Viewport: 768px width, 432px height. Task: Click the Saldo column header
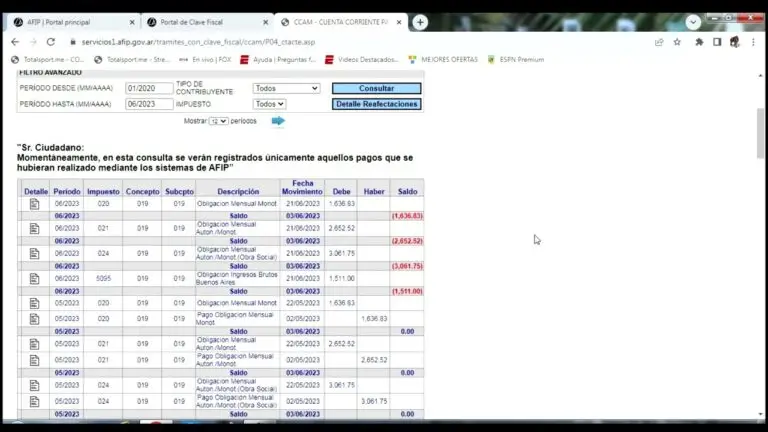point(408,192)
